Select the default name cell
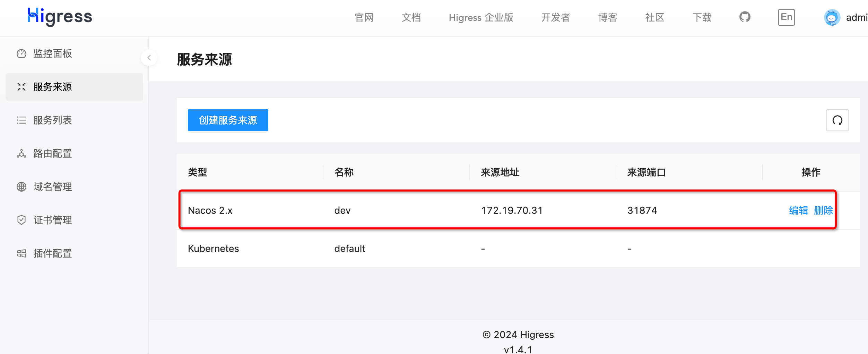Viewport: 868px width, 354px height. point(350,248)
